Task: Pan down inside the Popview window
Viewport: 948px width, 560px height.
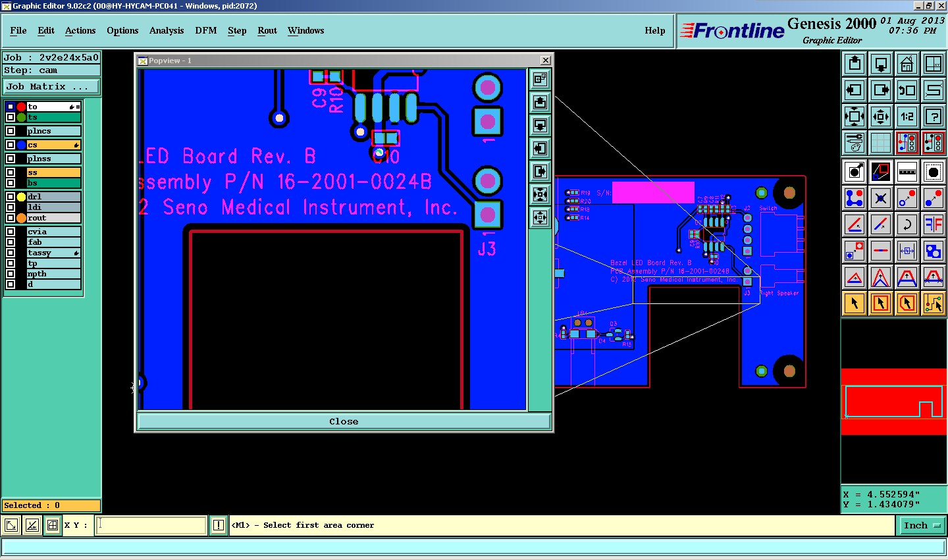Action: [540, 125]
